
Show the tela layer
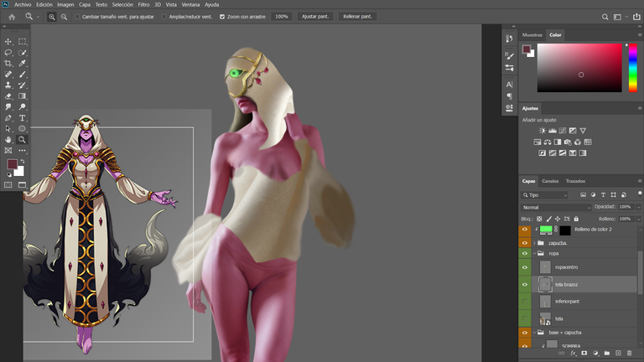point(524,318)
